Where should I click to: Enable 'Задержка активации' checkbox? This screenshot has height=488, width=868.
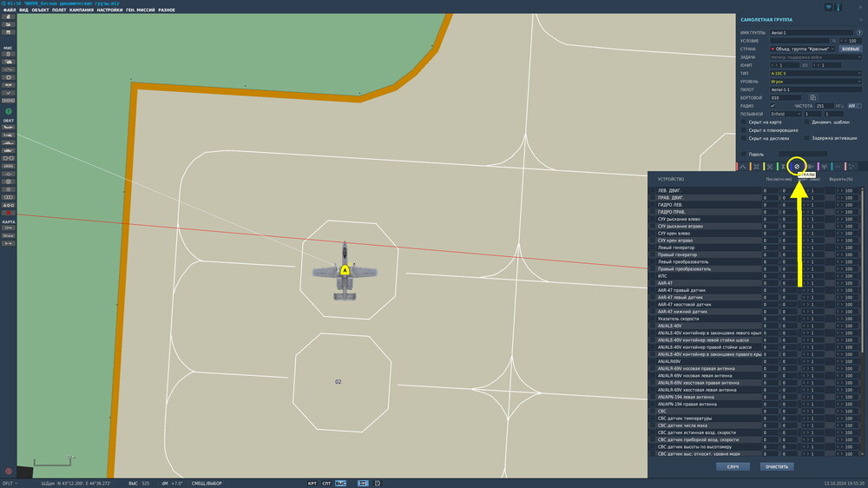point(806,138)
